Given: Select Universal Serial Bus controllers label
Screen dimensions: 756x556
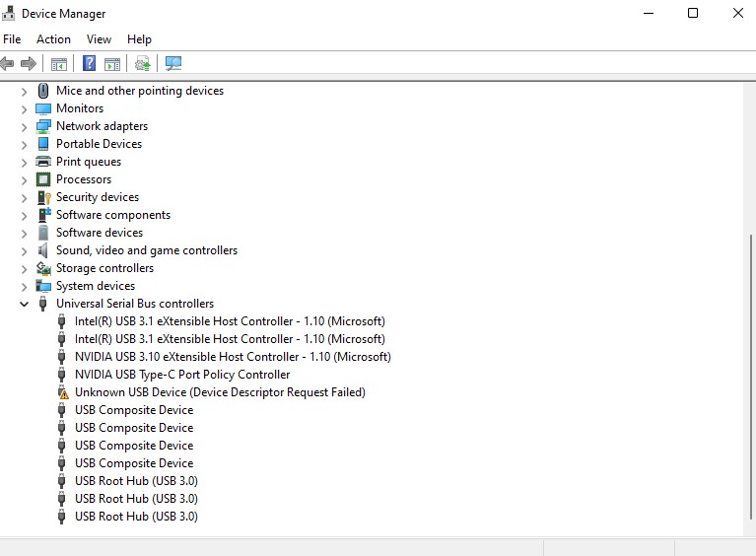Looking at the screenshot, I should [135, 304].
